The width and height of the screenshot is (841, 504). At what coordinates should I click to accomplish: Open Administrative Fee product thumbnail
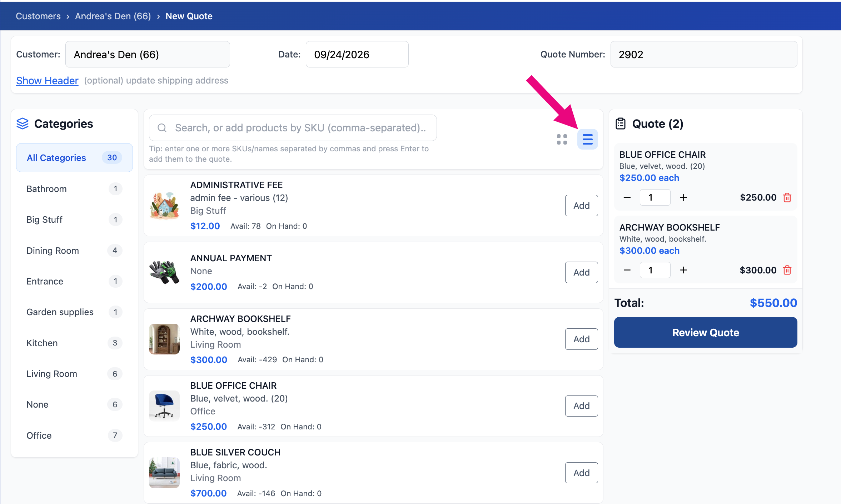(164, 206)
